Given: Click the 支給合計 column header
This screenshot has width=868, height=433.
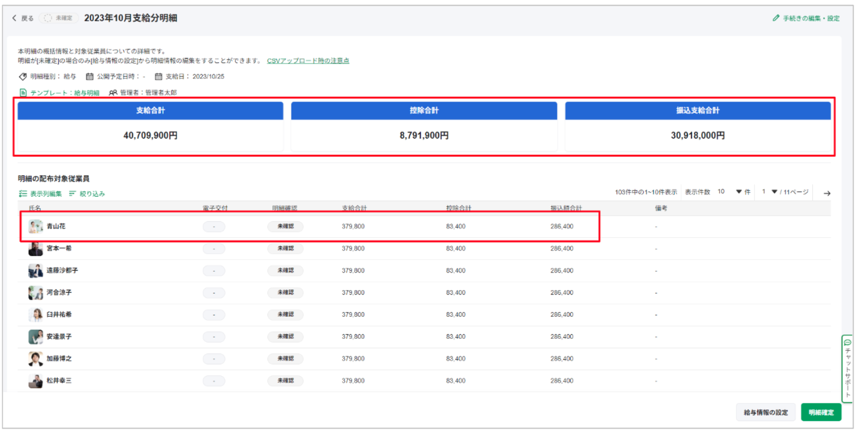Looking at the screenshot, I should point(354,208).
